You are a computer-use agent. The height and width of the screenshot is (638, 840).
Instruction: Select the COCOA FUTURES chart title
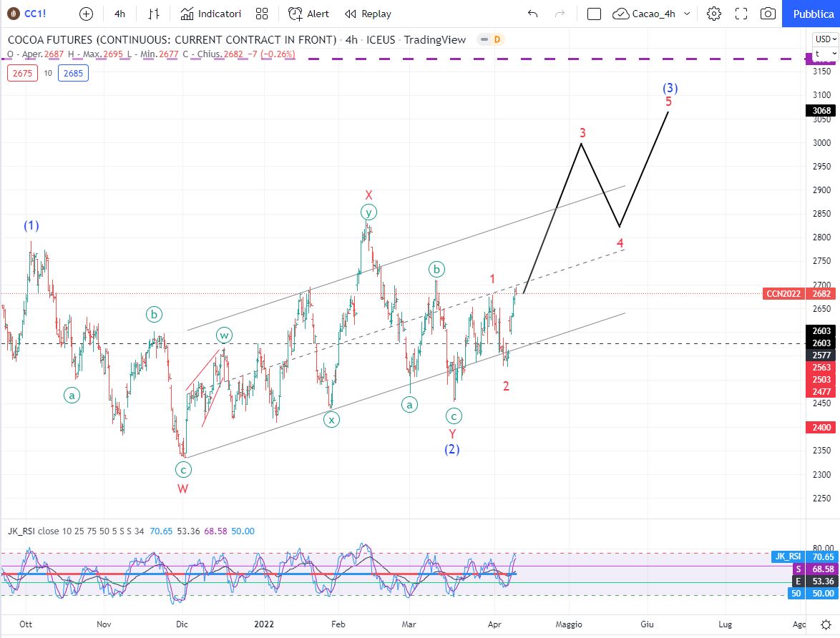pos(237,39)
